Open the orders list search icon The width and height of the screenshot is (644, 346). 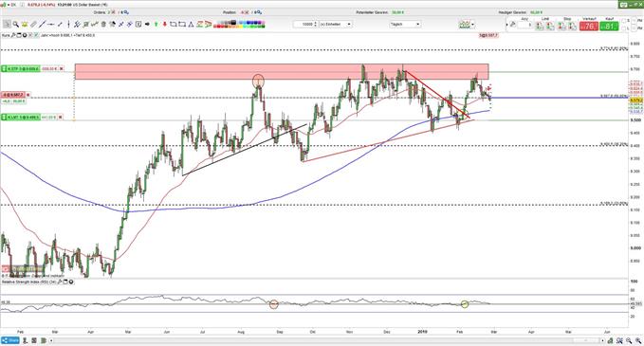pyautogui.click(x=126, y=12)
